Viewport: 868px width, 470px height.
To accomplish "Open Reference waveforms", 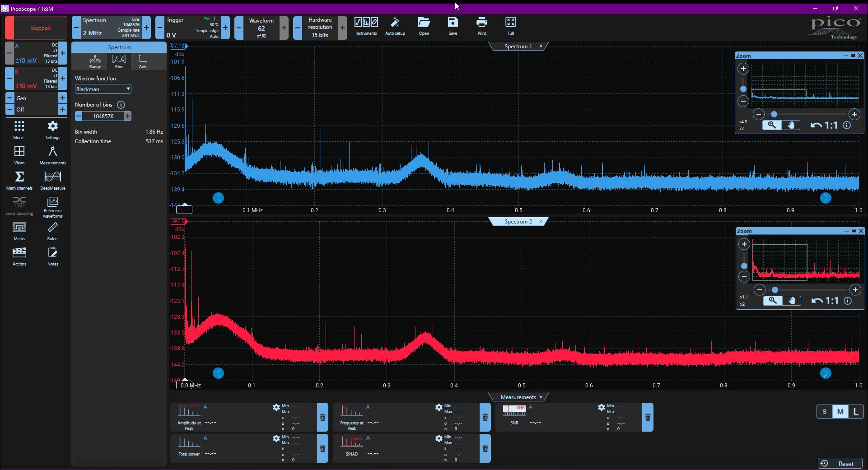I will (x=53, y=207).
